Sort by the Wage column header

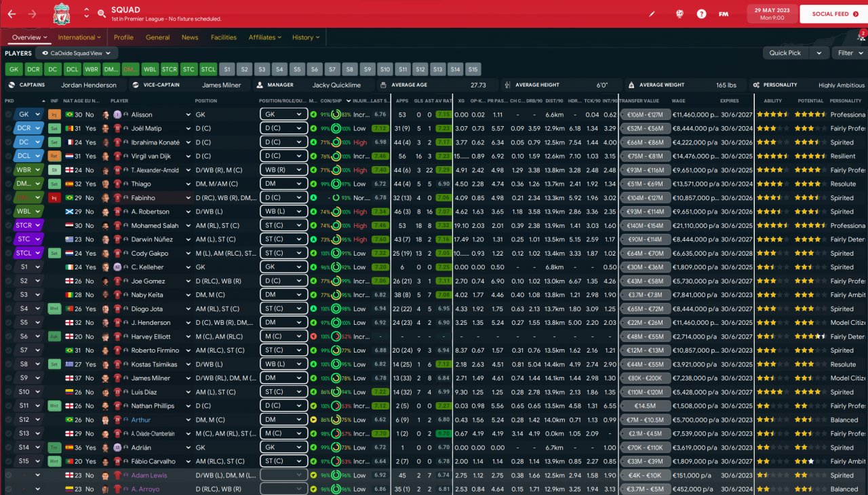[x=679, y=100]
